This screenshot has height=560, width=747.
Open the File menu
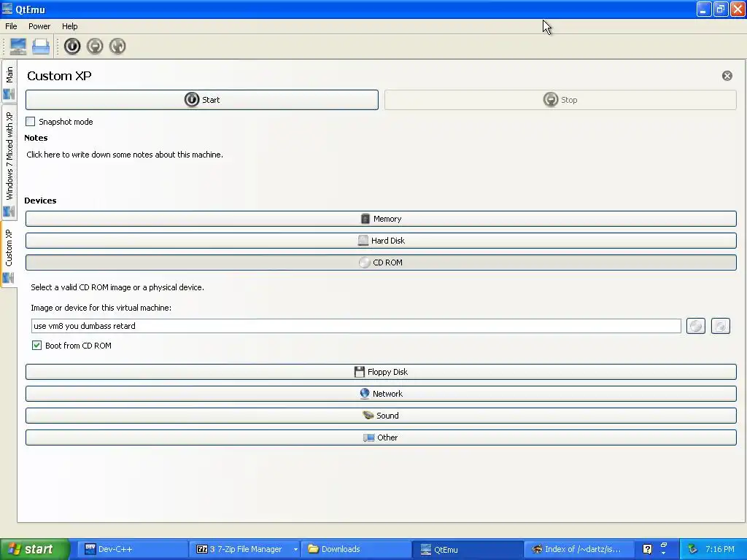[x=11, y=26]
